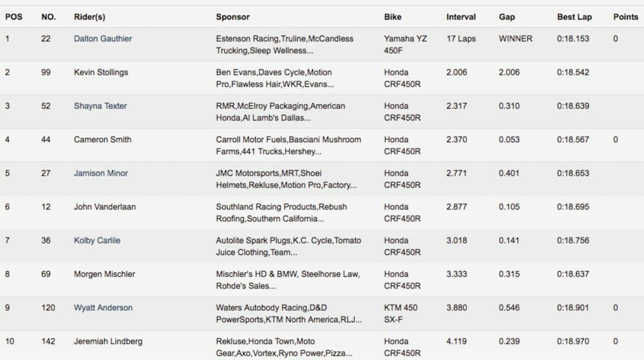Click Cameron Smith's name cell
The height and width of the screenshot is (360, 644).
click(x=102, y=140)
